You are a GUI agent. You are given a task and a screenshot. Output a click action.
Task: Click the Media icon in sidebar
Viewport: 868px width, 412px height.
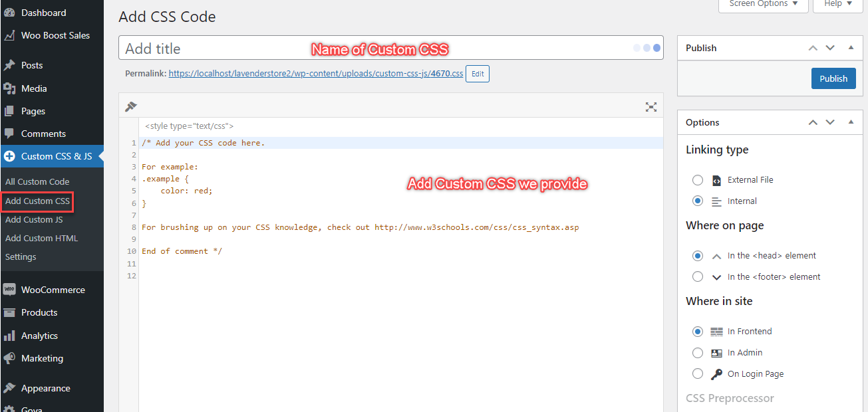(x=9, y=88)
